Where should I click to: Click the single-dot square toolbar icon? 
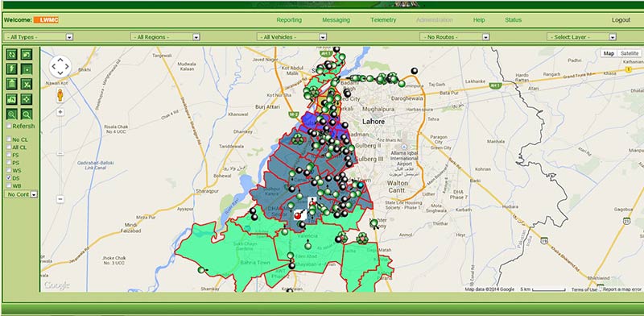click(x=27, y=69)
